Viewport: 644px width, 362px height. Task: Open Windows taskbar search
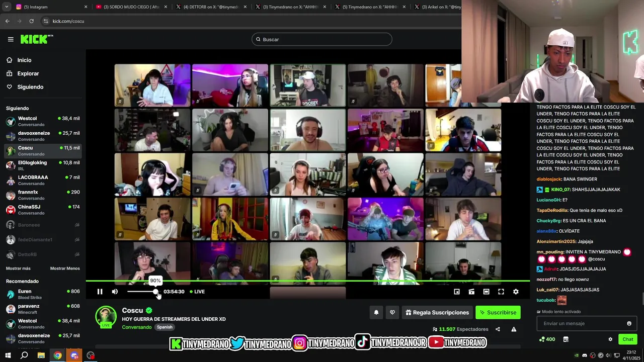[x=24, y=355]
